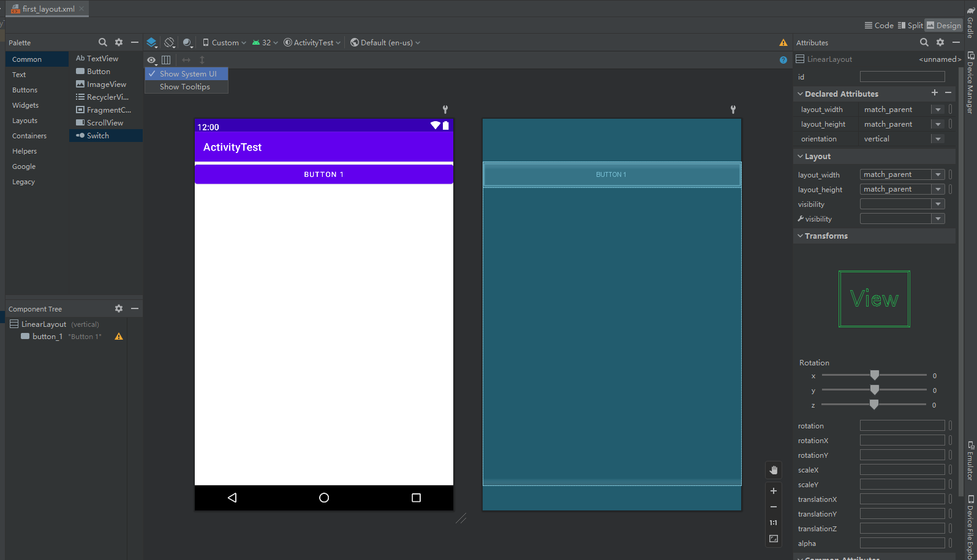Pick ScrollView from the palette
The image size is (977, 560).
(x=106, y=123)
